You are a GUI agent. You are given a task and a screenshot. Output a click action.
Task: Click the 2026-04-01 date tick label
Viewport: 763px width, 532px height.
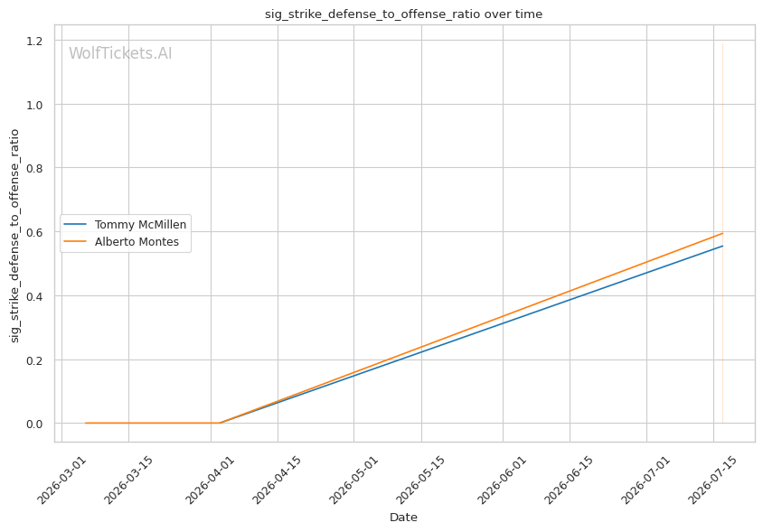212,480
